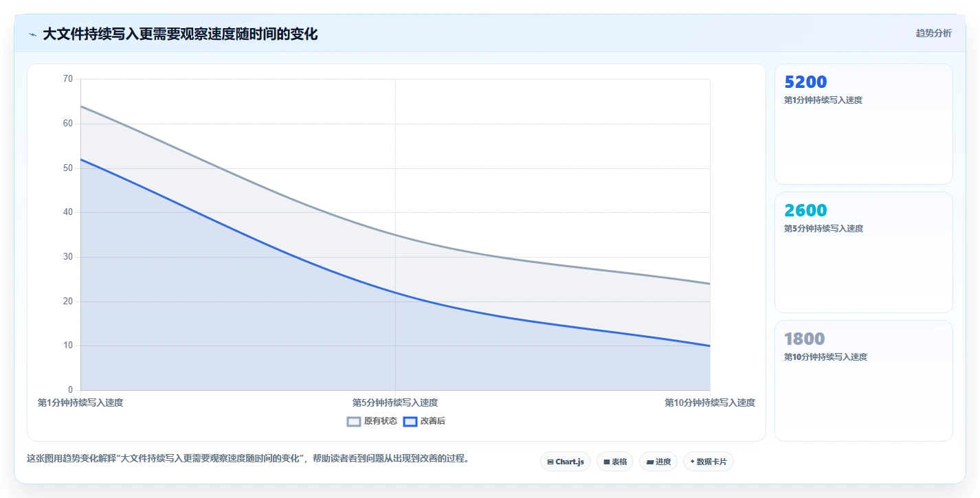Click the 5200 data card

(864, 124)
